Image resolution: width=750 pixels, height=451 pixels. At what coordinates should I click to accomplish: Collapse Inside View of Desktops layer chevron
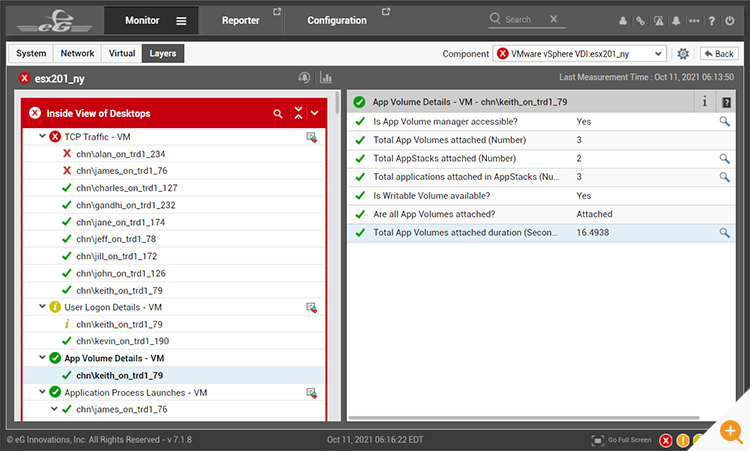click(315, 113)
